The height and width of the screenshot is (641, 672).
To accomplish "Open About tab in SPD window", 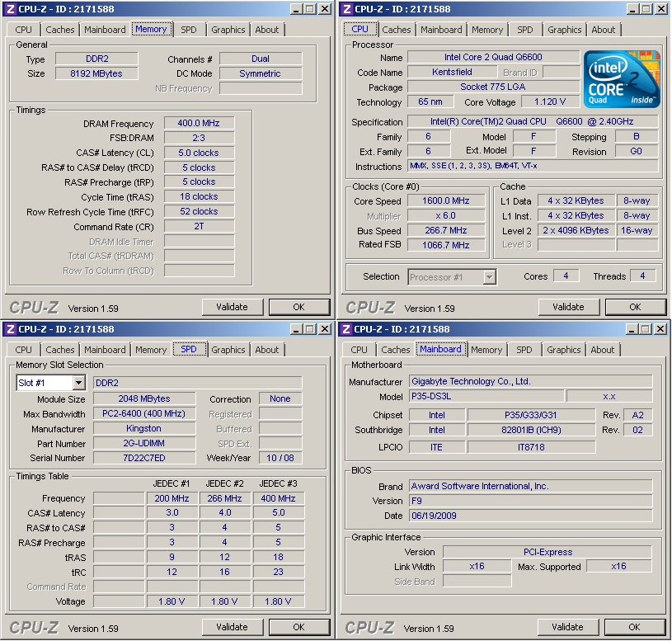I will tap(266, 350).
